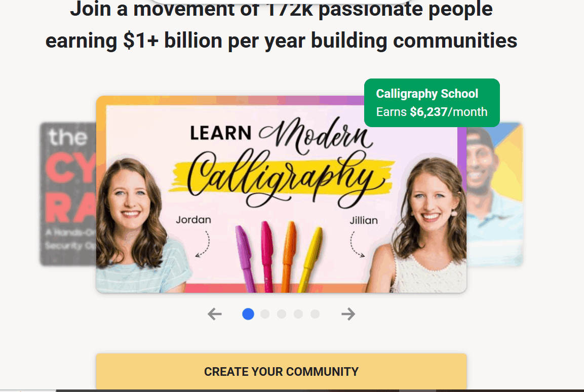Viewport: 584px width, 392px height.
Task: Click the green Calligraphy School earnings badge
Action: coord(432,103)
